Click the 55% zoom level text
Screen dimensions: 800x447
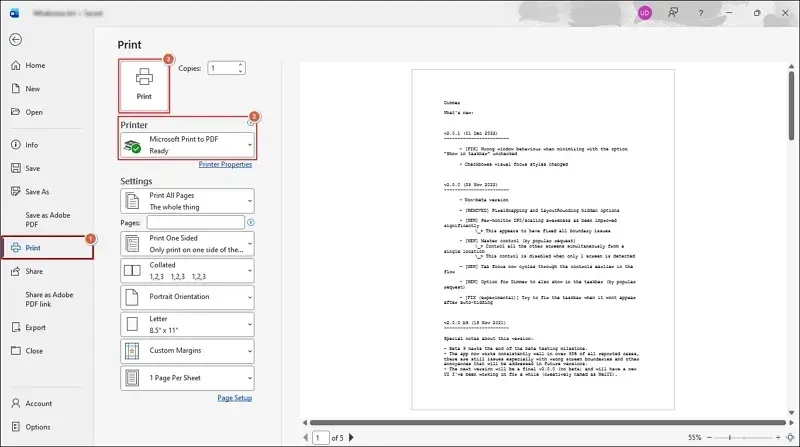(x=694, y=438)
